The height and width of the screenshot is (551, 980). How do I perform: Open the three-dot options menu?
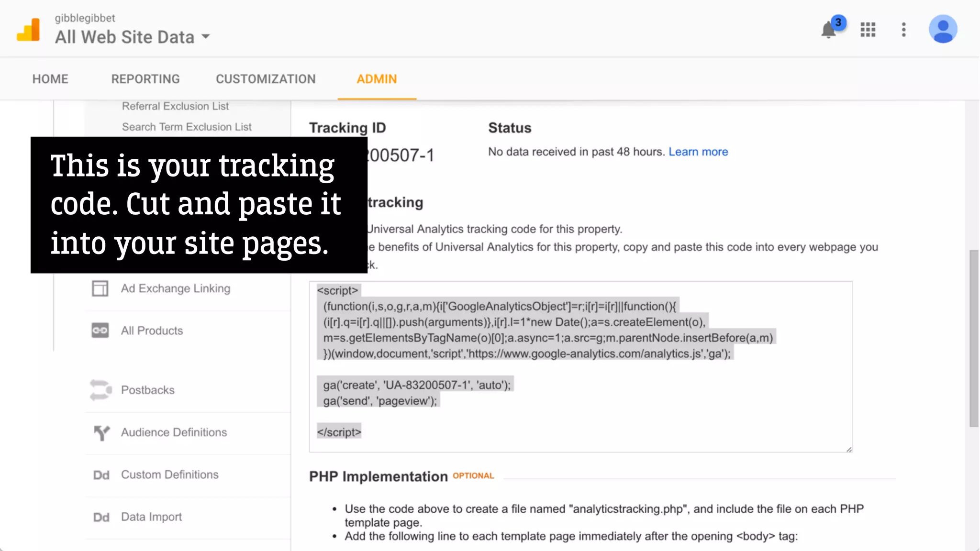pos(903,30)
